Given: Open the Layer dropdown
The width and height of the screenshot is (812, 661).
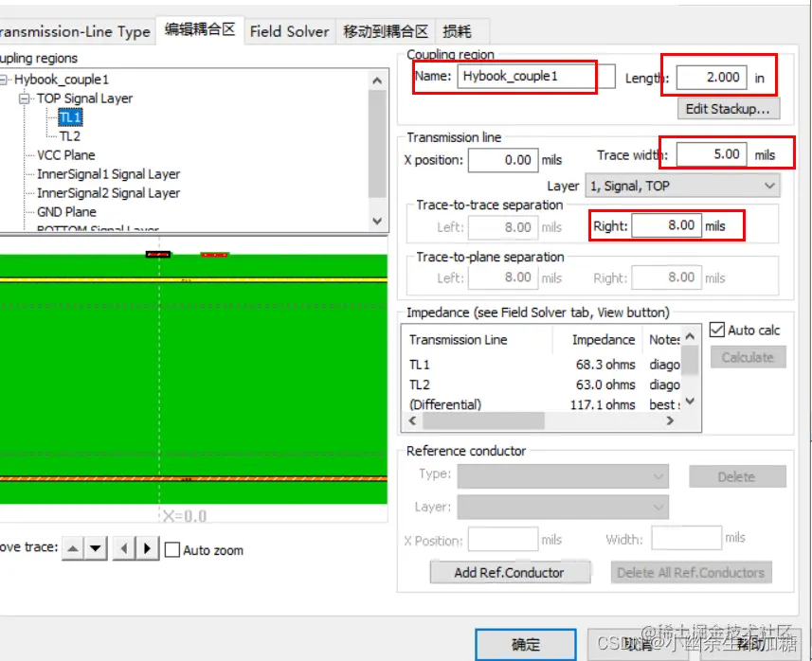Looking at the screenshot, I should click(682, 186).
